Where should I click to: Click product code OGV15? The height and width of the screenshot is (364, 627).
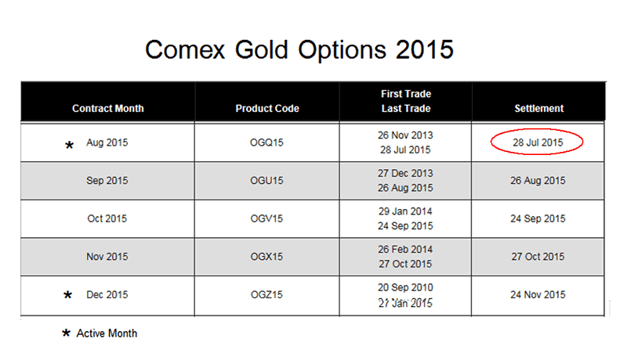click(267, 218)
